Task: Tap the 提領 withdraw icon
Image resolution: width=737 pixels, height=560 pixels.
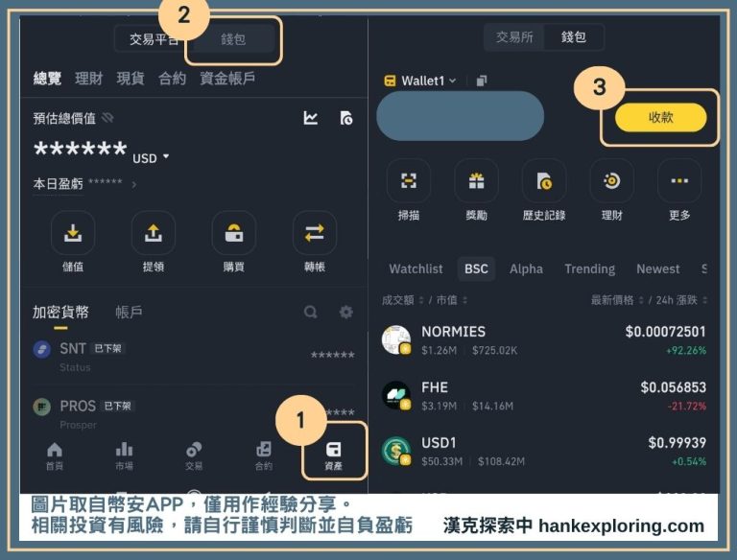Action: coord(154,232)
